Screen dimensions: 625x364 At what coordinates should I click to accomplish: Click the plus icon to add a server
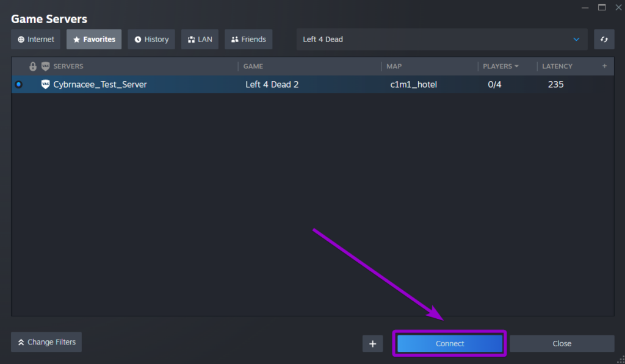[x=372, y=343]
